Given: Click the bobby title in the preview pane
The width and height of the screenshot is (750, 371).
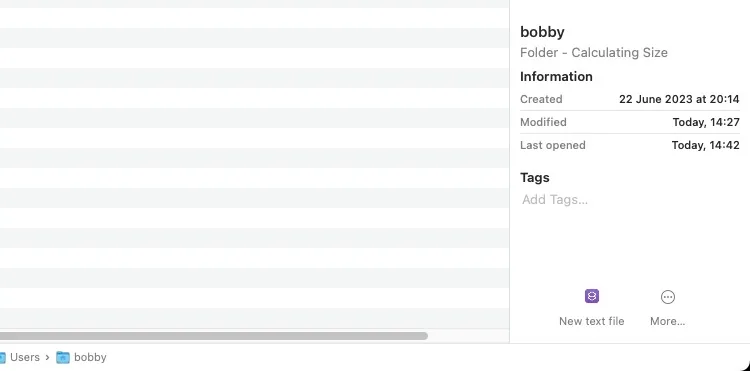Looking at the screenshot, I should coord(542,32).
